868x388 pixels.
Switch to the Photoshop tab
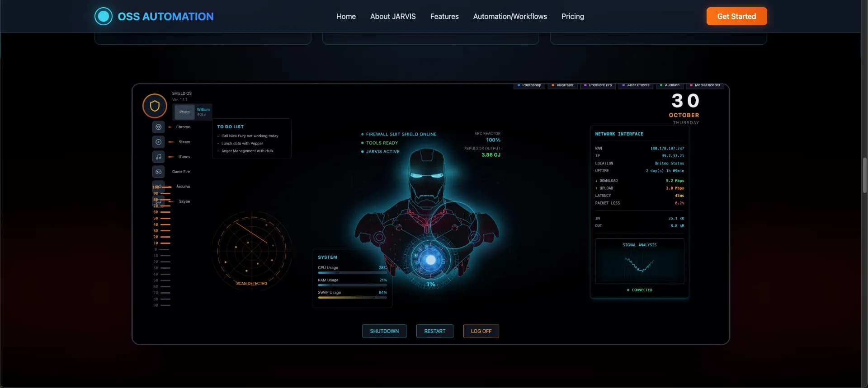(529, 85)
